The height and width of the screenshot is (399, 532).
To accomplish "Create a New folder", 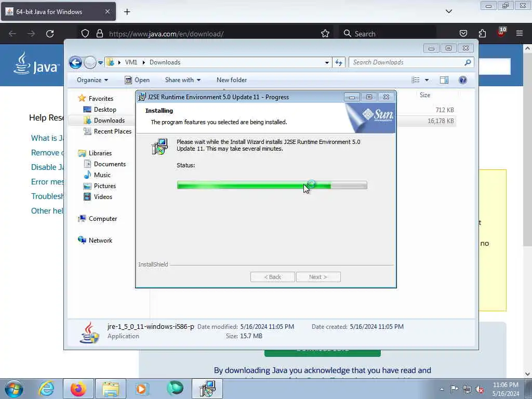I will click(x=232, y=80).
